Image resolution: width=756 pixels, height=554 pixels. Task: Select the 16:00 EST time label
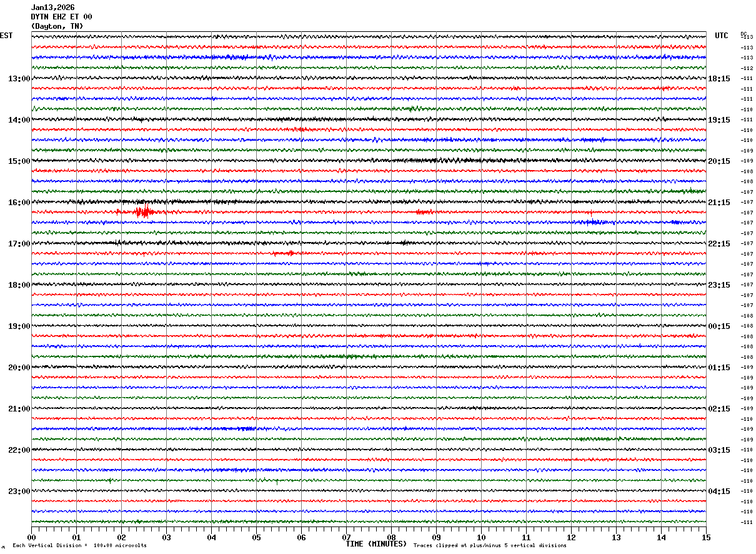point(19,203)
